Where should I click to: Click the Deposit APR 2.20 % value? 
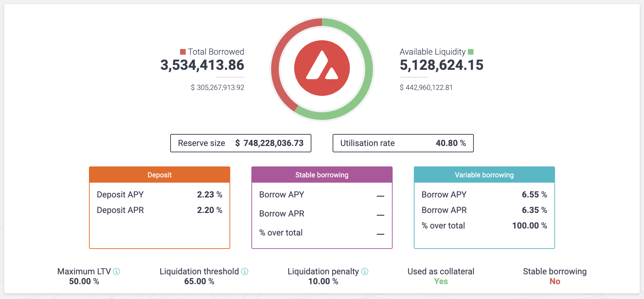pos(210,210)
